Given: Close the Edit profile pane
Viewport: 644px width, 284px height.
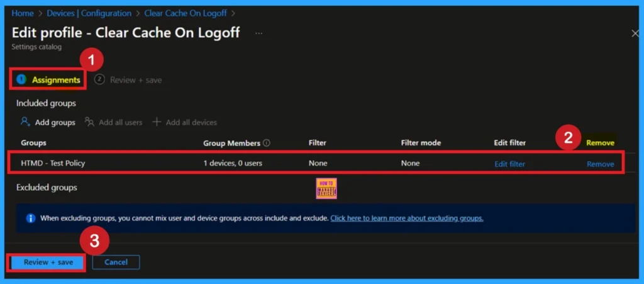Looking at the screenshot, I should pos(635,33).
